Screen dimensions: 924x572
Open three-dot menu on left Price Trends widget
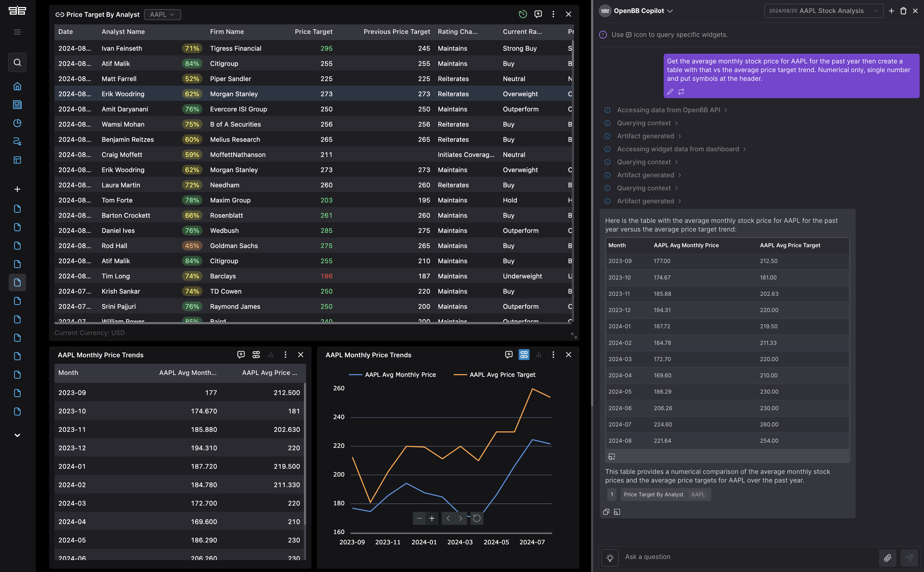pyautogui.click(x=285, y=355)
